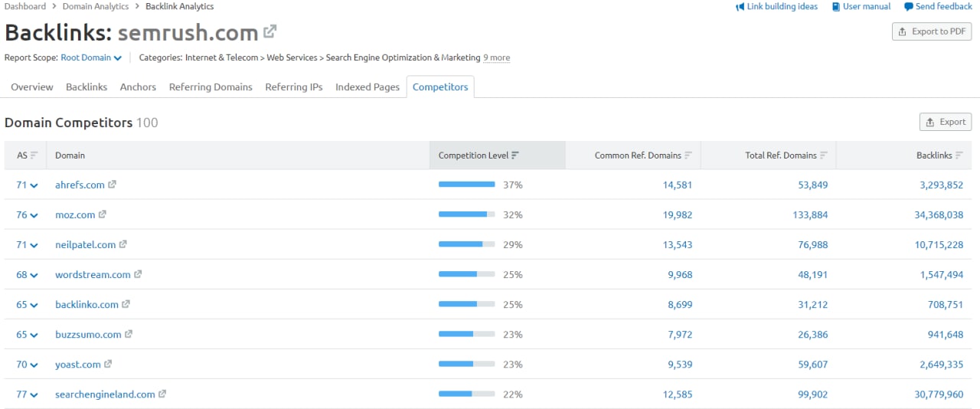Sort by Common Ref. Domains icon
Image resolution: width=980 pixels, height=409 pixels.
[x=688, y=155]
